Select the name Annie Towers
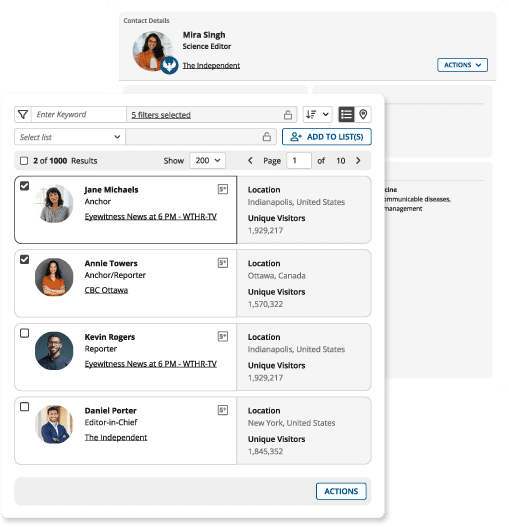This screenshot has width=509, height=527. [x=111, y=264]
